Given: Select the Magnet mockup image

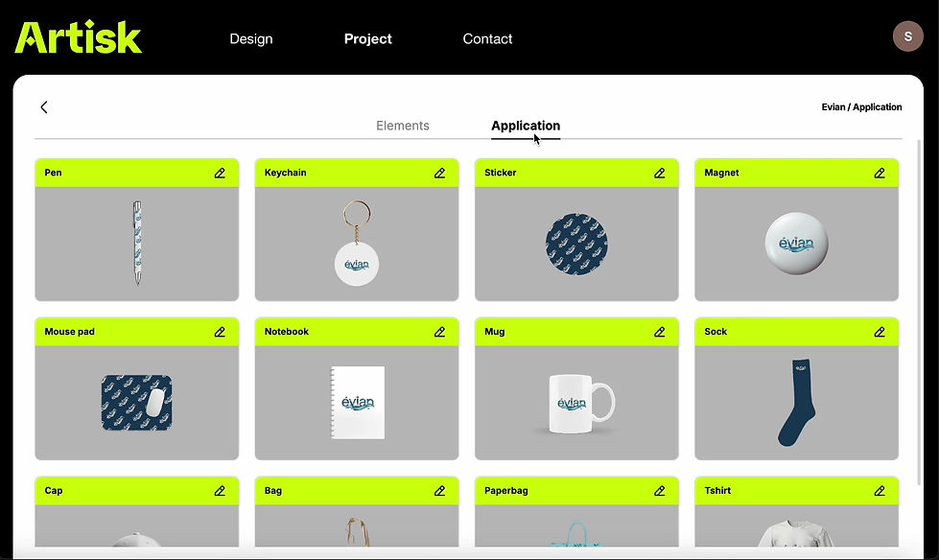Looking at the screenshot, I should [796, 244].
